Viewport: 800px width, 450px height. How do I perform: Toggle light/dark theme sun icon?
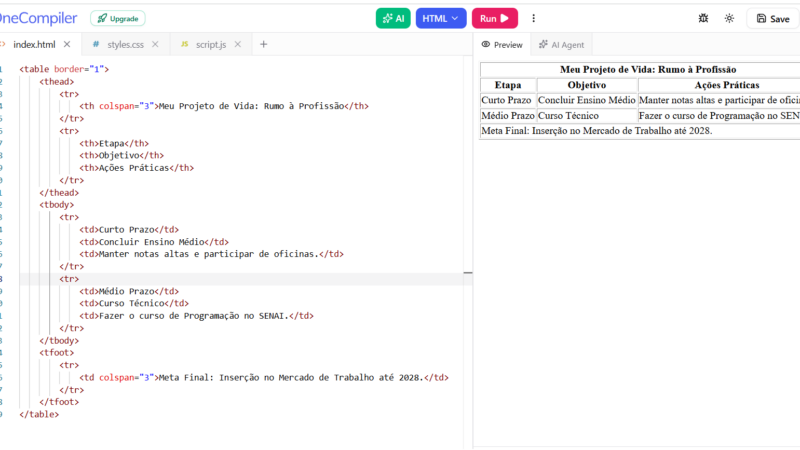tap(729, 18)
